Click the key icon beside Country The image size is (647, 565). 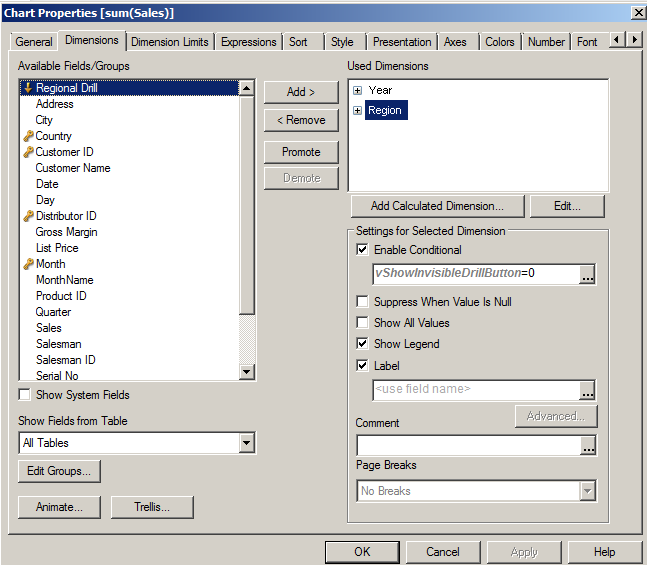point(28,136)
